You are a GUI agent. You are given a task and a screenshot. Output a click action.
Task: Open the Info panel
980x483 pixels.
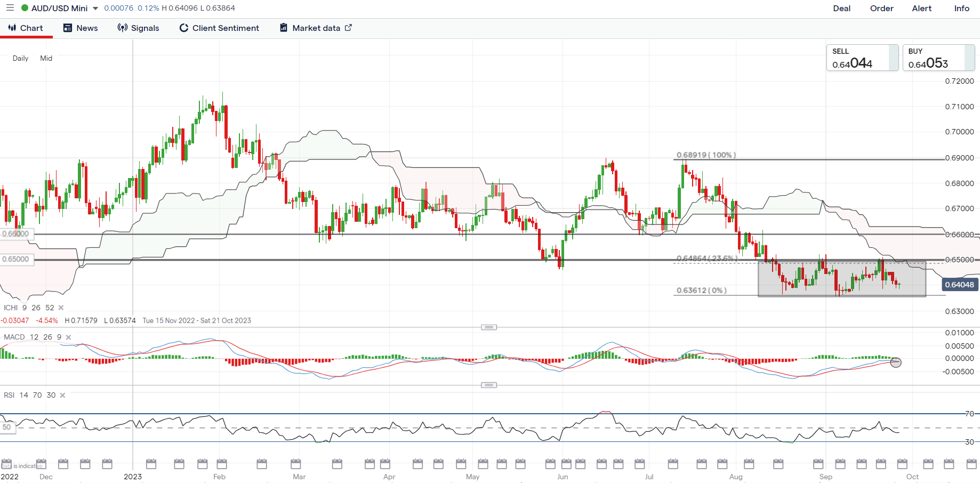tap(962, 9)
